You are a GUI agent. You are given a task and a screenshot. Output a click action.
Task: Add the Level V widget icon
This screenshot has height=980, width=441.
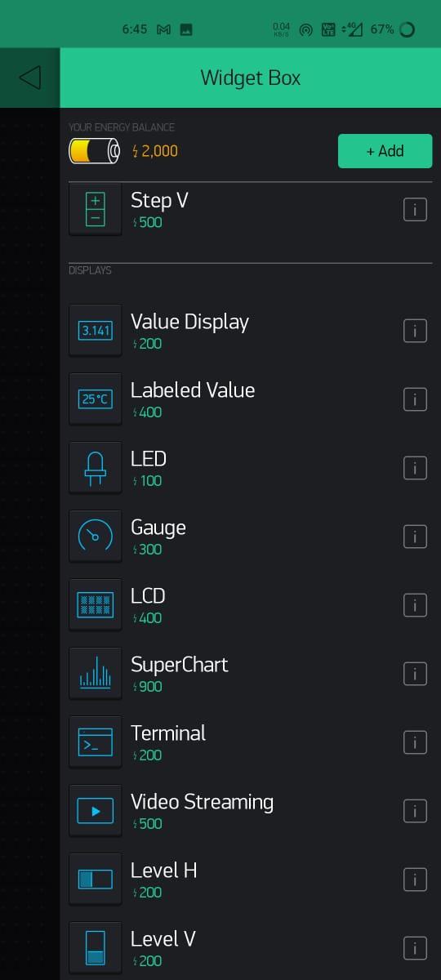pos(96,948)
